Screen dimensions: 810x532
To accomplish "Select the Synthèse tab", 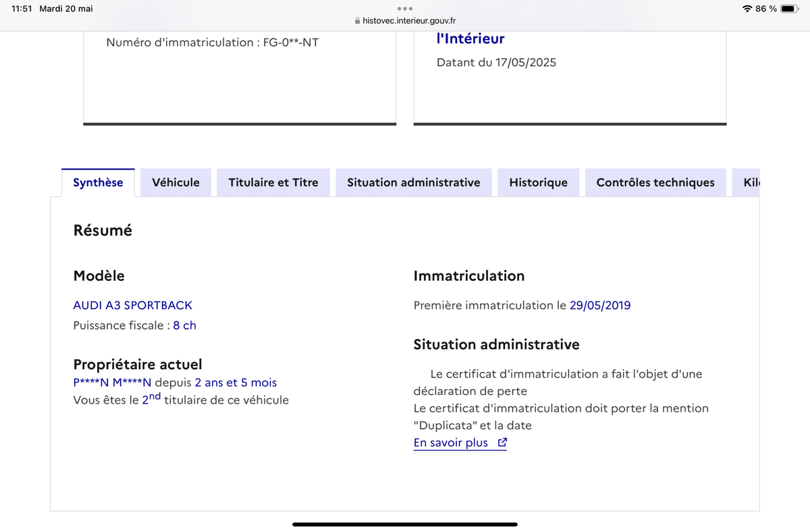I will [98, 182].
